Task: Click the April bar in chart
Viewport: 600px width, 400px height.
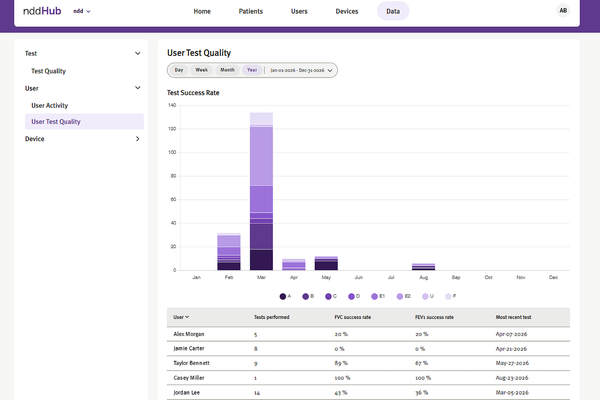Action: pos(294,264)
